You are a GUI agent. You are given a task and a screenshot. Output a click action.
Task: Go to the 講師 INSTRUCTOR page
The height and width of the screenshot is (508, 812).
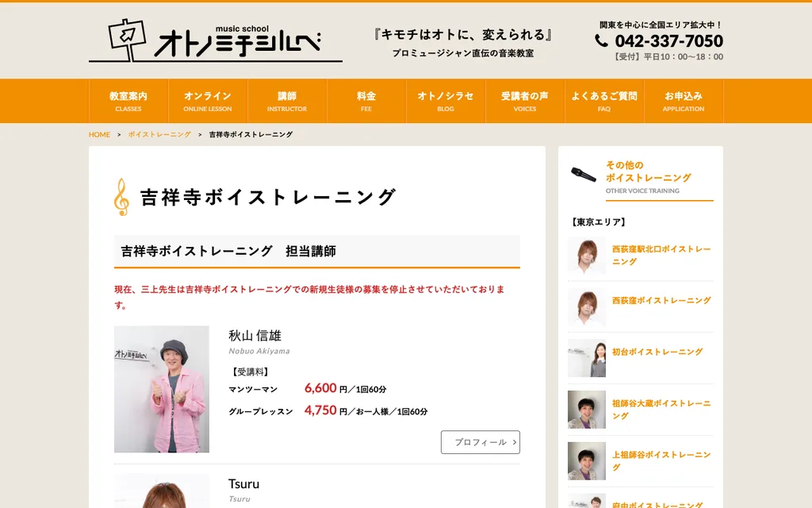[287, 101]
